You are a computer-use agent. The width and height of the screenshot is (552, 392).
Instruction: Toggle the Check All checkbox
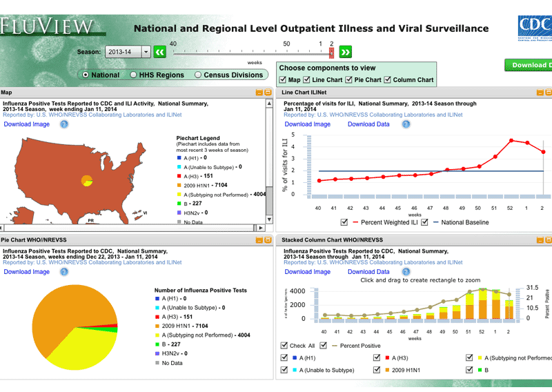pyautogui.click(x=284, y=346)
